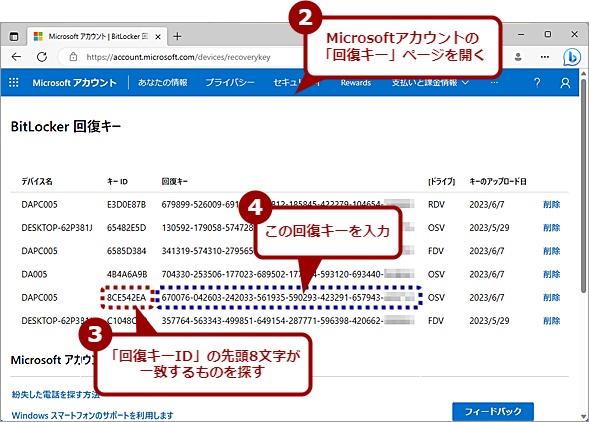Select key ID 4B4A6A9B

click(127, 274)
